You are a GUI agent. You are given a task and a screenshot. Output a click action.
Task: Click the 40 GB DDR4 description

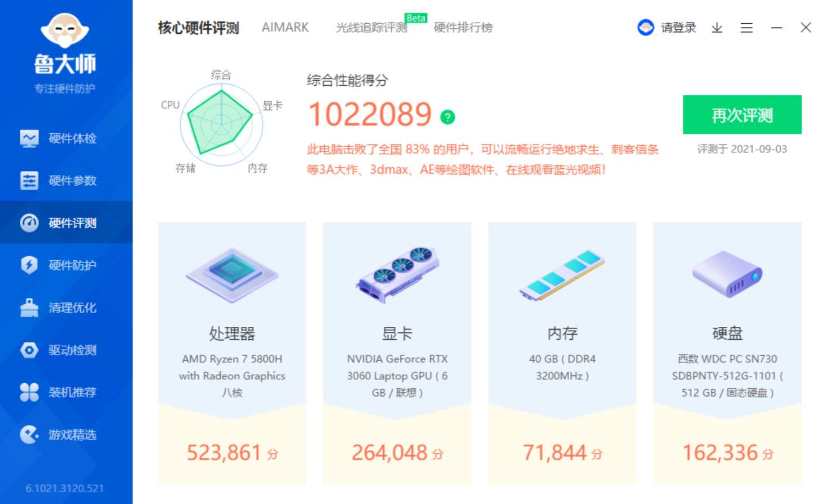tap(562, 367)
